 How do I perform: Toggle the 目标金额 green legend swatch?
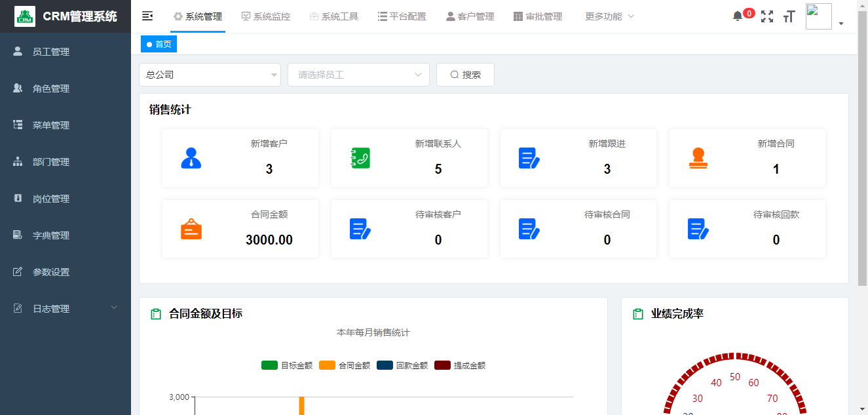tap(269, 366)
